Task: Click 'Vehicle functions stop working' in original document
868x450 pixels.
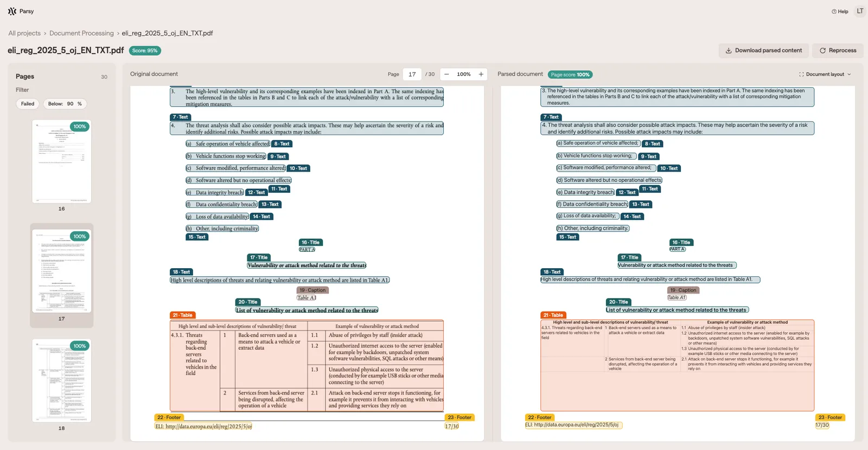Action: click(x=226, y=156)
